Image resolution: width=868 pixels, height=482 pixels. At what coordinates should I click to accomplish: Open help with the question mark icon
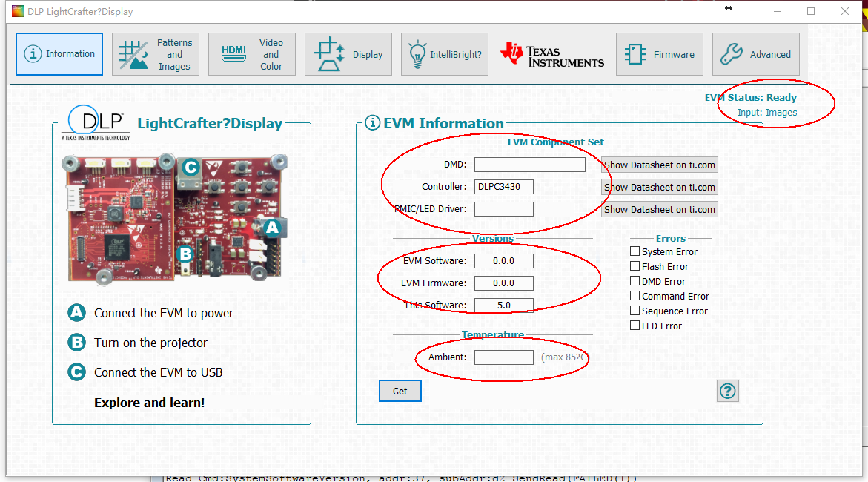click(x=727, y=391)
